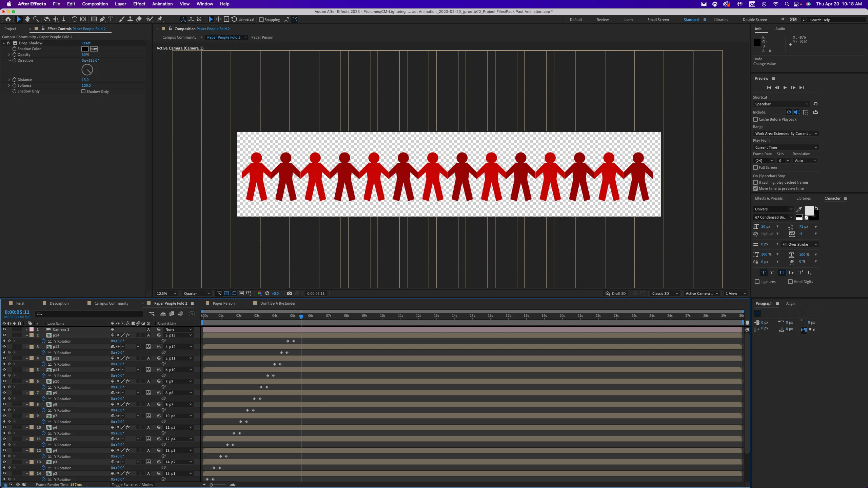
Task: Select the Zoom tool magnifier
Action: click(36, 19)
